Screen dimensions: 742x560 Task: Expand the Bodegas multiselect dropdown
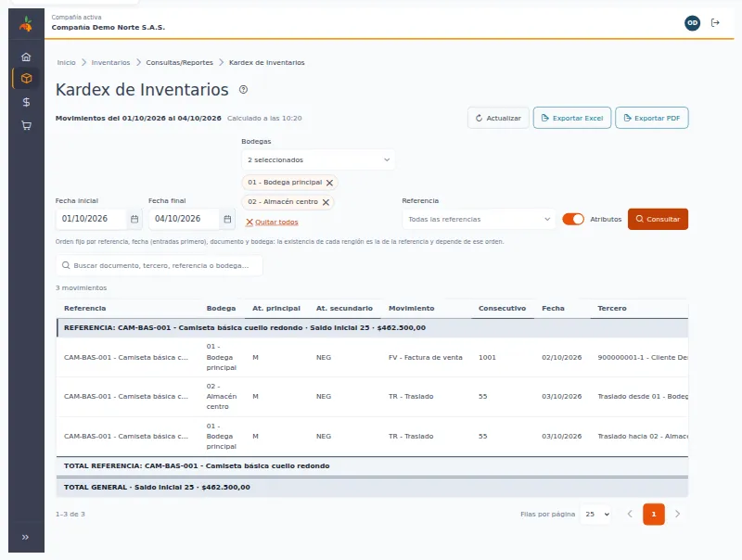(318, 159)
